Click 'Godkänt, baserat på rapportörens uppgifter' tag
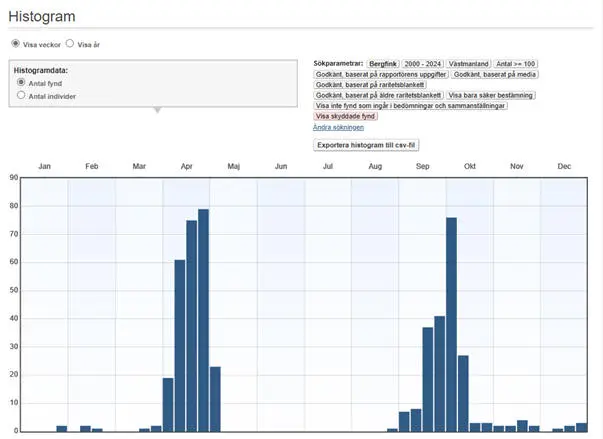 [380, 74]
